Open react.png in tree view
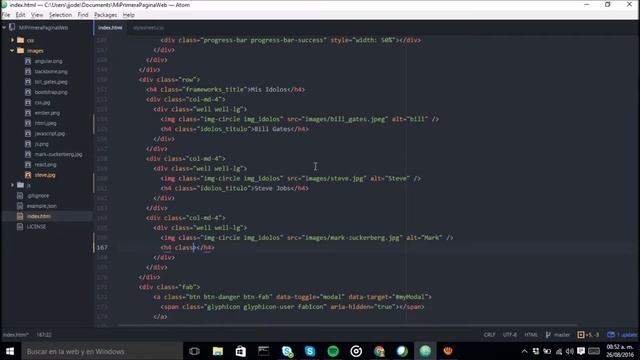 point(45,164)
